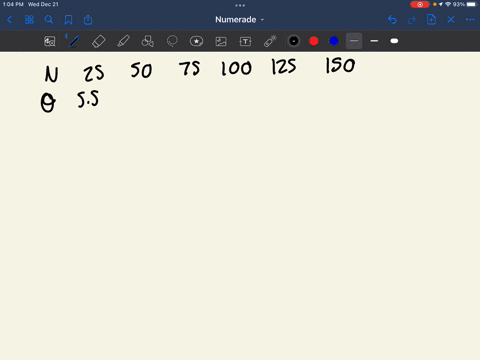
Task: Choose the red pen color
Action: 314,41
